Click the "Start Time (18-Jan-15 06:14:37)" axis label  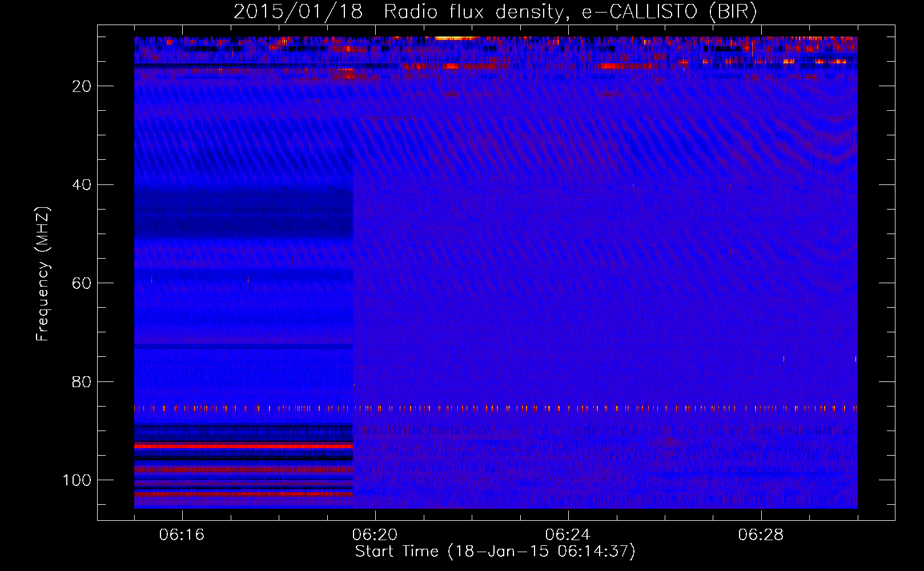pyautogui.click(x=495, y=552)
